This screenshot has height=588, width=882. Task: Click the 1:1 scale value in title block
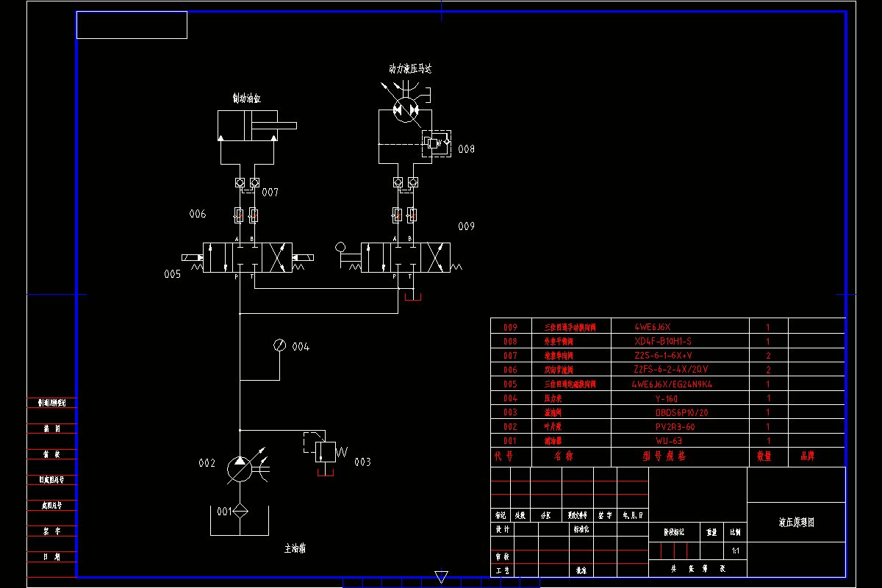[736, 551]
